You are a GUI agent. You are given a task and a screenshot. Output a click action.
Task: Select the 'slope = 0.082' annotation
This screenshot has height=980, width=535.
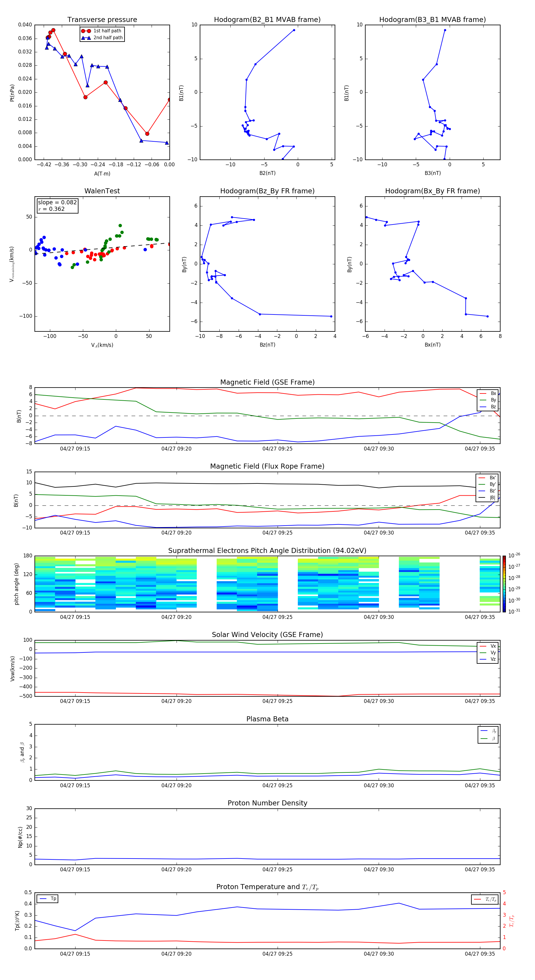(x=57, y=203)
